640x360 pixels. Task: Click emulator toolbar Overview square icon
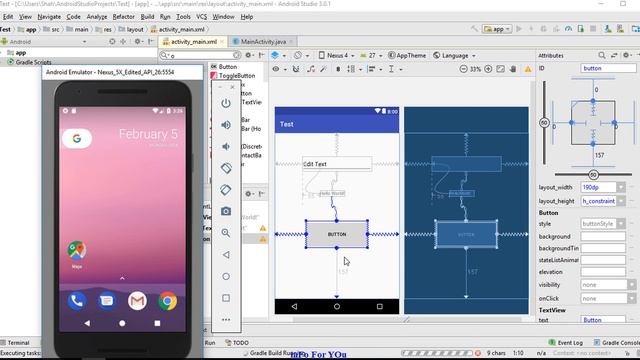tap(226, 298)
